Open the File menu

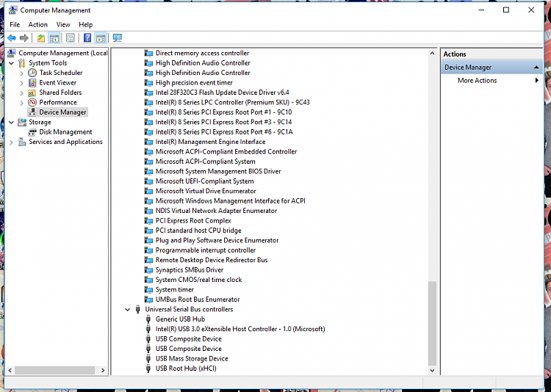[15, 24]
